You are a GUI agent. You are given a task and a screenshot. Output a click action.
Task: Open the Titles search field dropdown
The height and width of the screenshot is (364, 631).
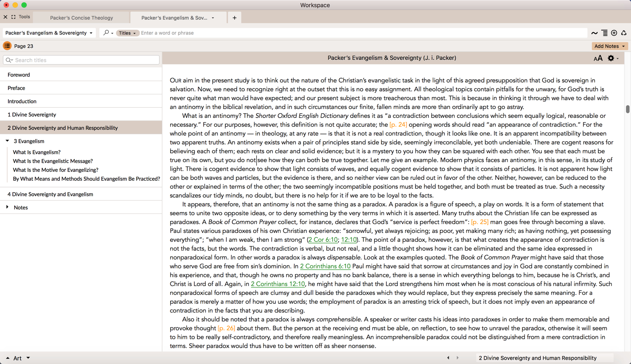pos(127,33)
